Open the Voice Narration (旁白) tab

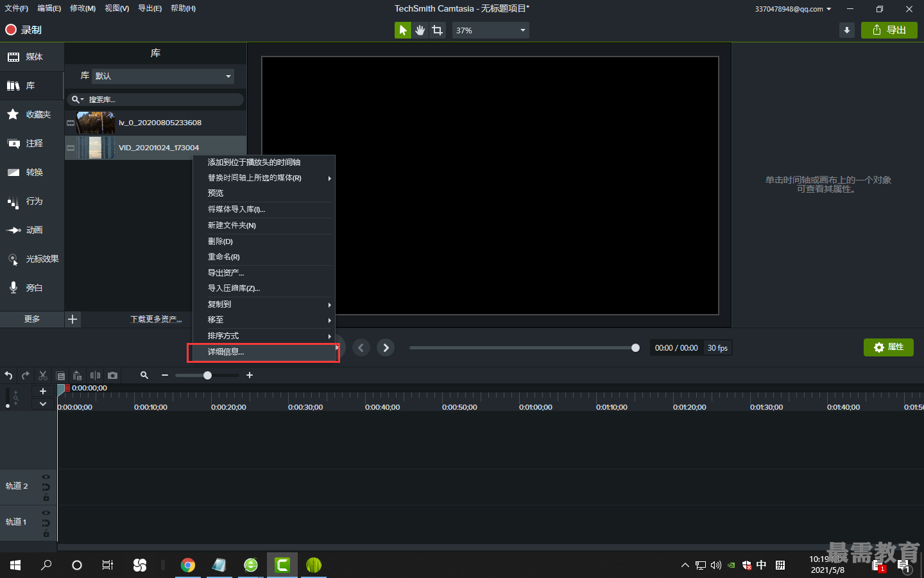31,288
